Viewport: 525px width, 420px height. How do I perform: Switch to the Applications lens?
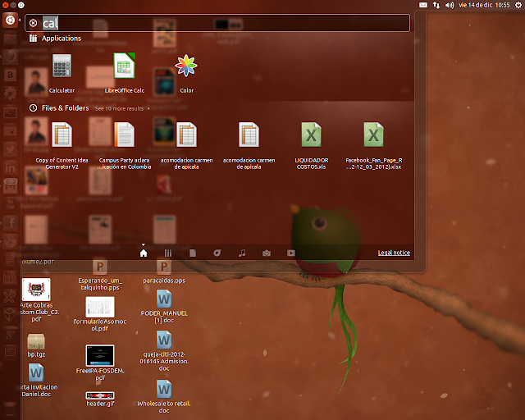(168, 253)
